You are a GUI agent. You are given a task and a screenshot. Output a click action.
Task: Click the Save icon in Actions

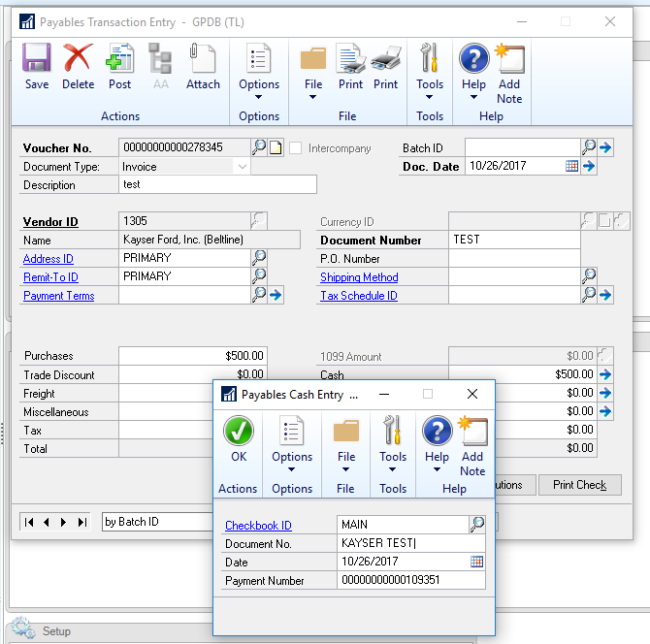[37, 66]
